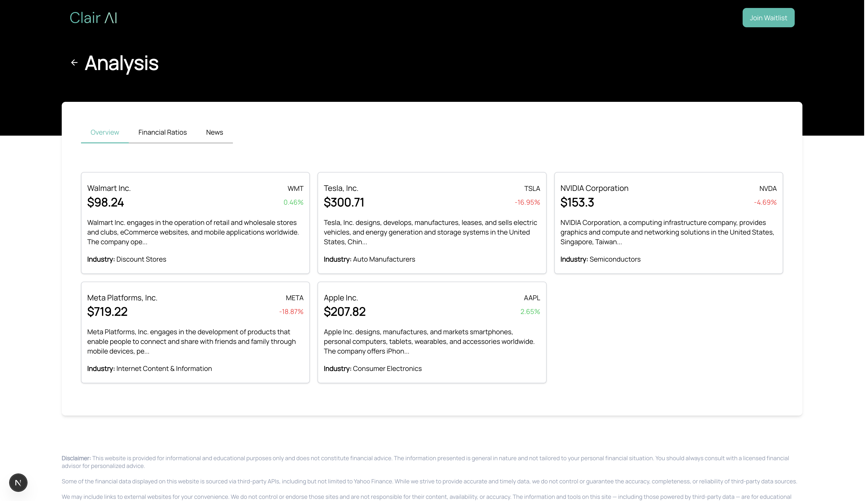
Task: Click Apple's price $207.82
Action: (345, 312)
